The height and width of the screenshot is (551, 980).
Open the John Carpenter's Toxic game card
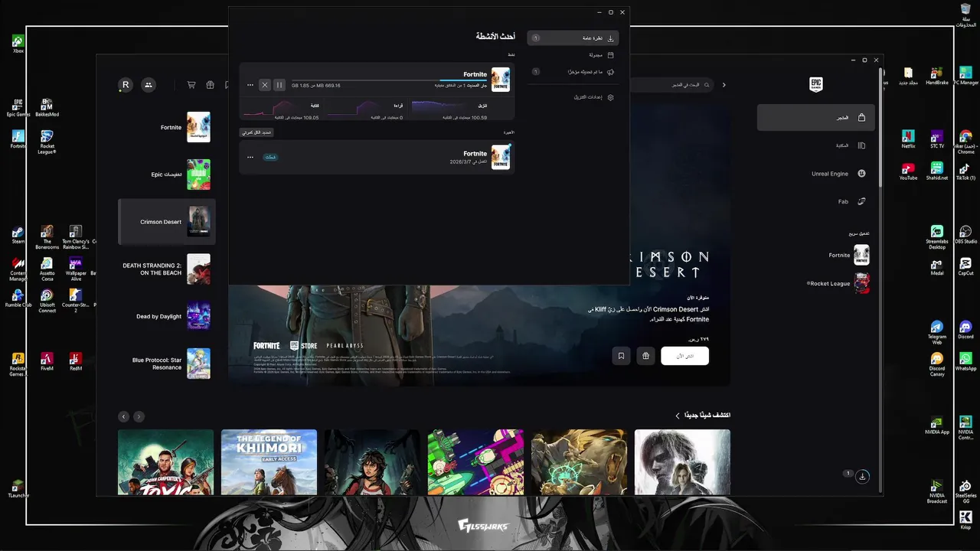tap(165, 462)
